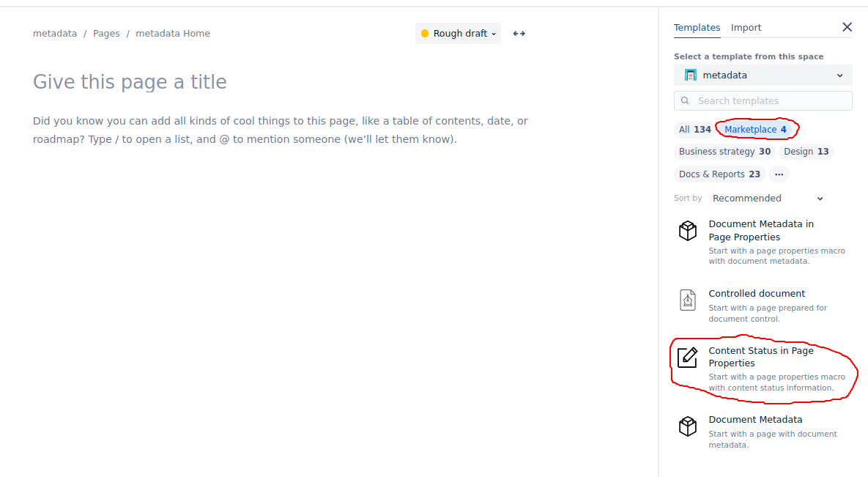Viewport: 868px width, 477px height.
Task: Click the yellow status dot on Rough draft
Action: point(425,33)
